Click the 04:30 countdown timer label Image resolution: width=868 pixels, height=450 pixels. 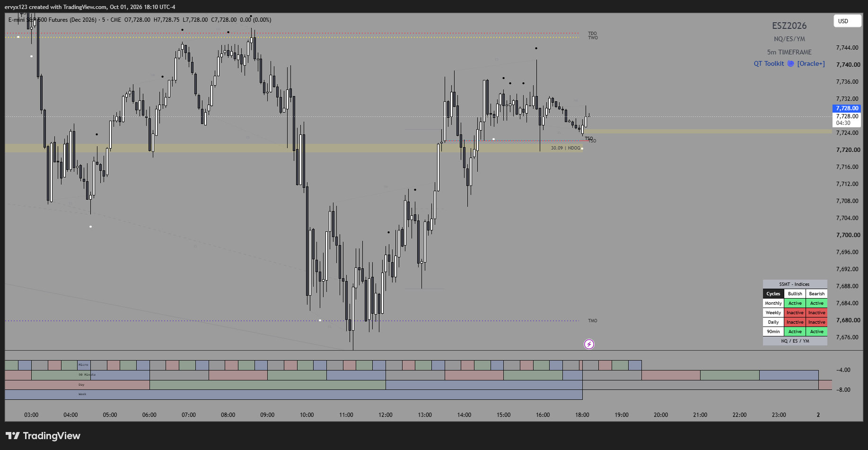pyautogui.click(x=843, y=123)
